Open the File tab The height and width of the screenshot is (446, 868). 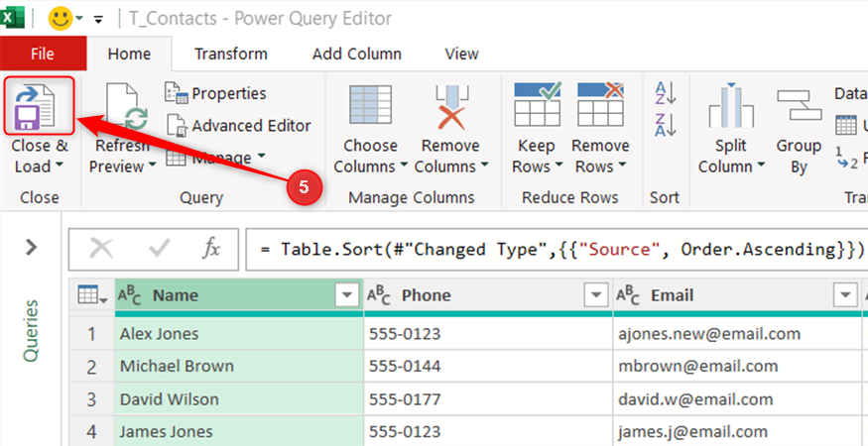pyautogui.click(x=43, y=54)
